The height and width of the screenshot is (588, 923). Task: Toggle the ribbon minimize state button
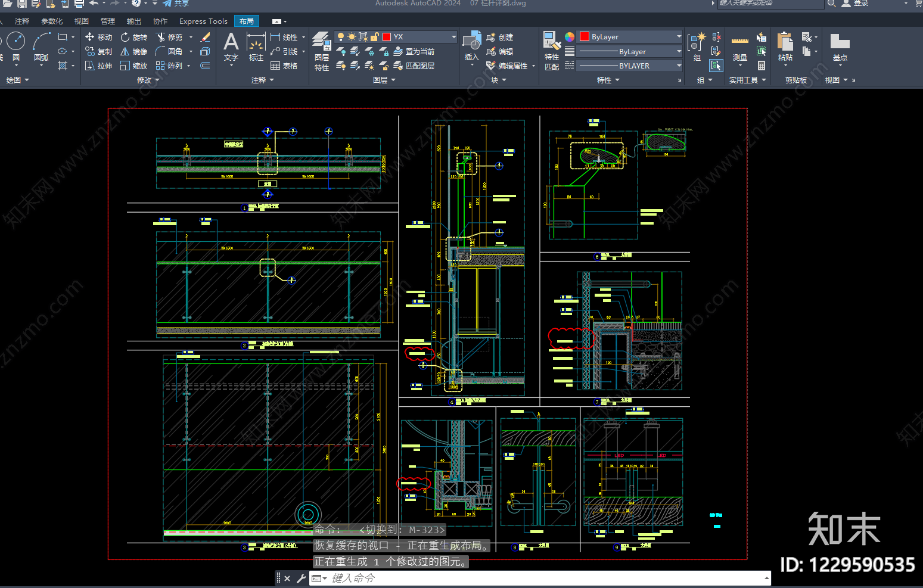[276, 21]
